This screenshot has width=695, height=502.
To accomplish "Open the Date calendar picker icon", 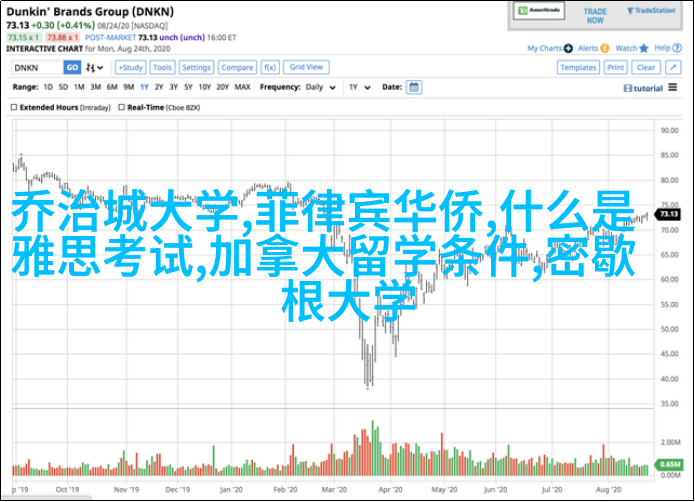I will tap(414, 87).
